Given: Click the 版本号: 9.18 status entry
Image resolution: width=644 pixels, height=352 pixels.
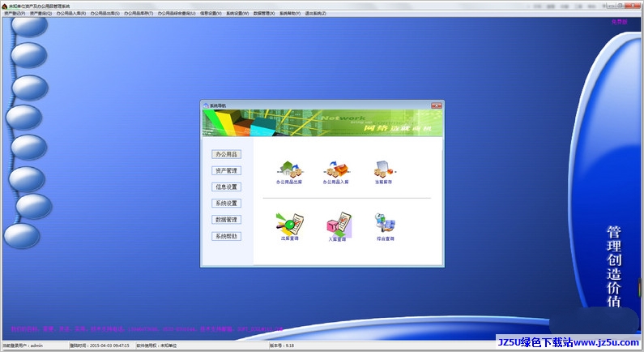Looking at the screenshot, I should coord(282,346).
